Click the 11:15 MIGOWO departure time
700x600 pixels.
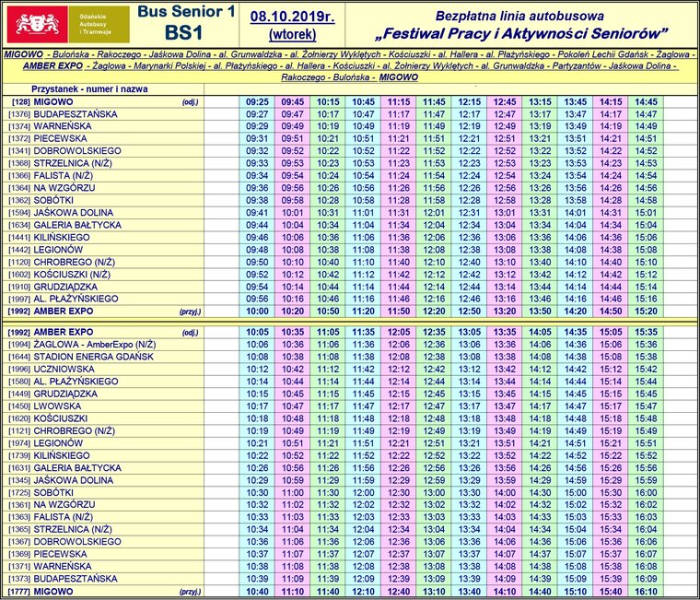[399, 102]
